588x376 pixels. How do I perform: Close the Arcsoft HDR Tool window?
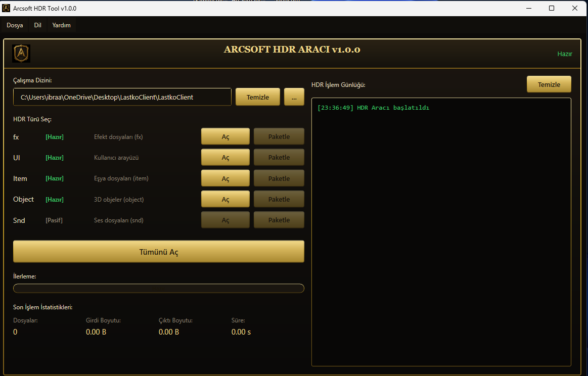(x=574, y=8)
